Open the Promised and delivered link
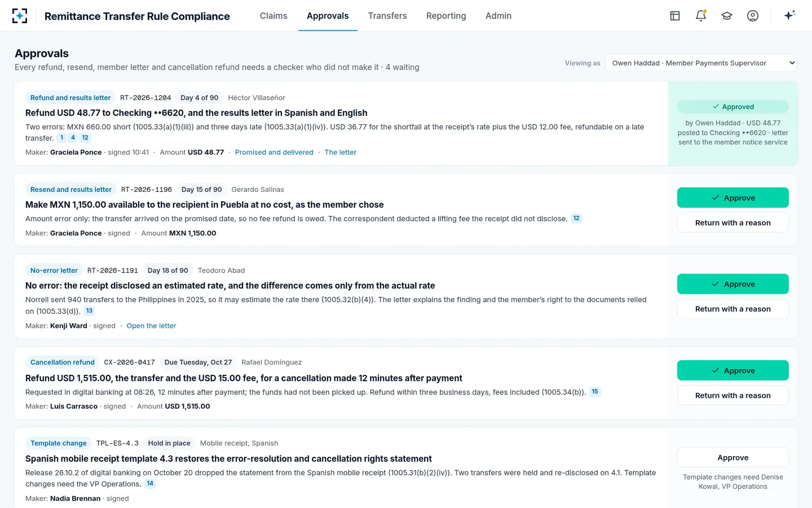The width and height of the screenshot is (812, 508). pos(274,152)
